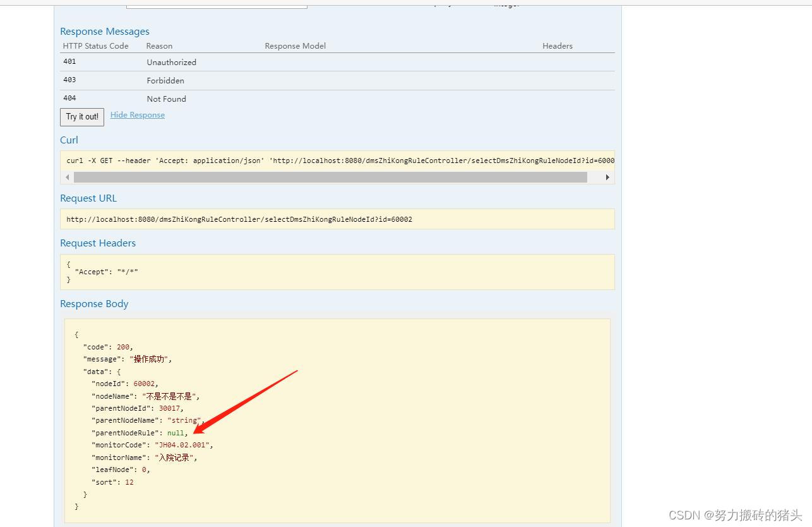Click the Not Found reason cell

(x=167, y=99)
